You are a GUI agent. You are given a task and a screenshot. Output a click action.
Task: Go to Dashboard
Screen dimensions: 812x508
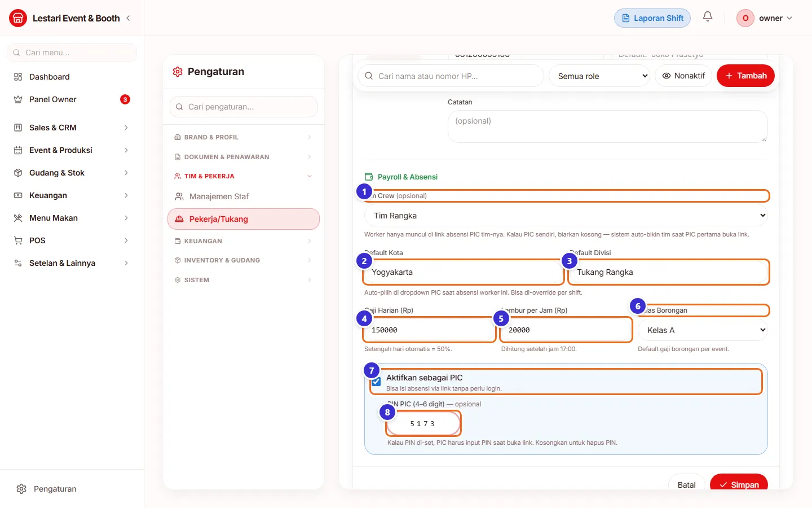tap(72, 77)
